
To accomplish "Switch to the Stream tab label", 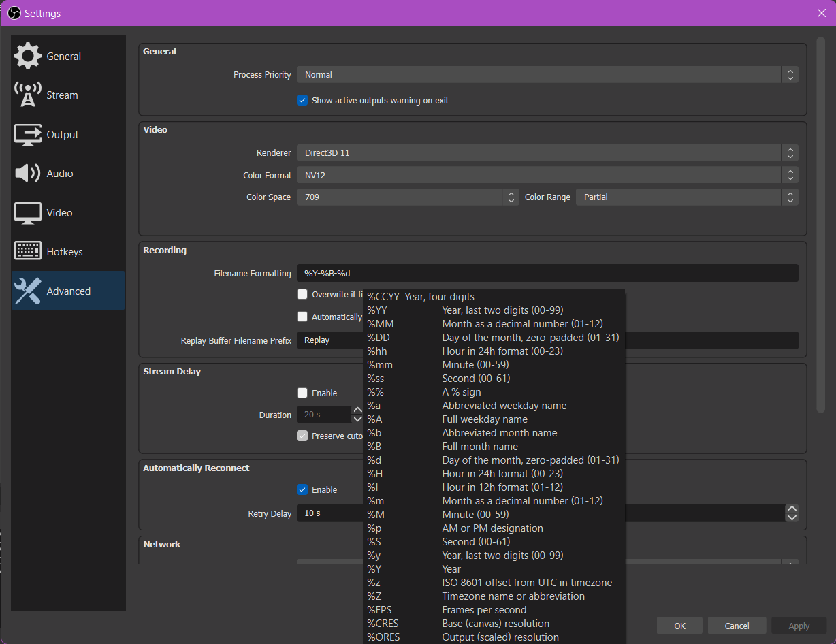I will click(62, 95).
